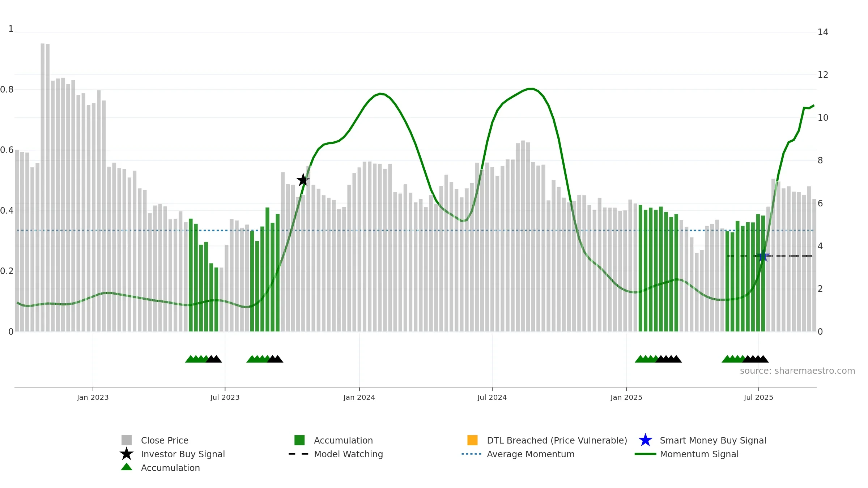Click the Jul 2025 axis tick label
Image resolution: width=868 pixels, height=488 pixels.
(x=758, y=397)
